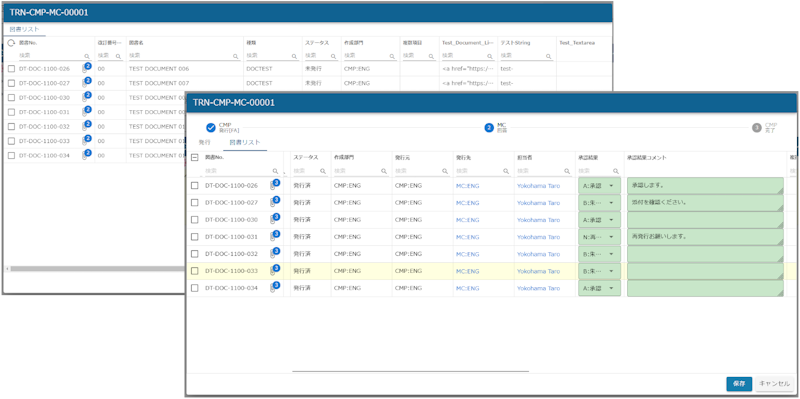
Task: Open approval result dropdown for DT-DOC-1100-030
Action: [x=599, y=220]
